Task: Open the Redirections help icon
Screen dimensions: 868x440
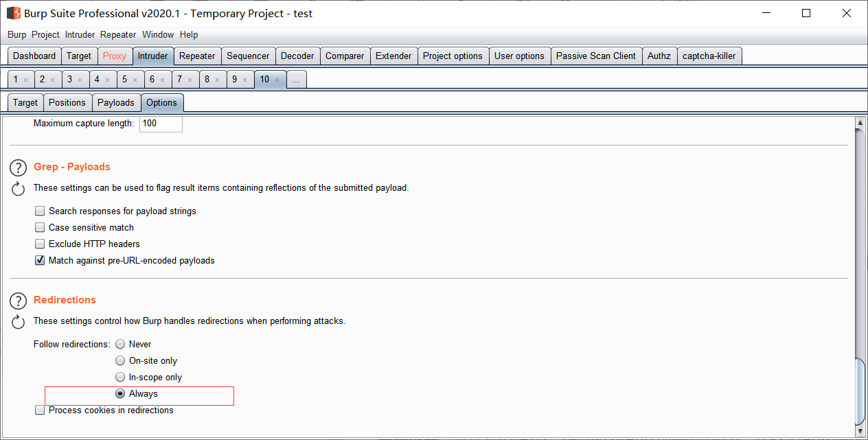Action: (x=19, y=301)
